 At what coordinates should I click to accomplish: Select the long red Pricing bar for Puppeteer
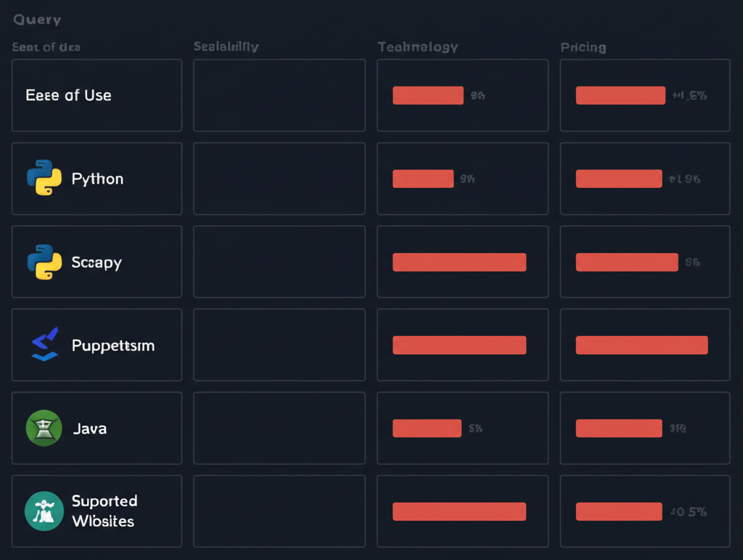(641, 345)
